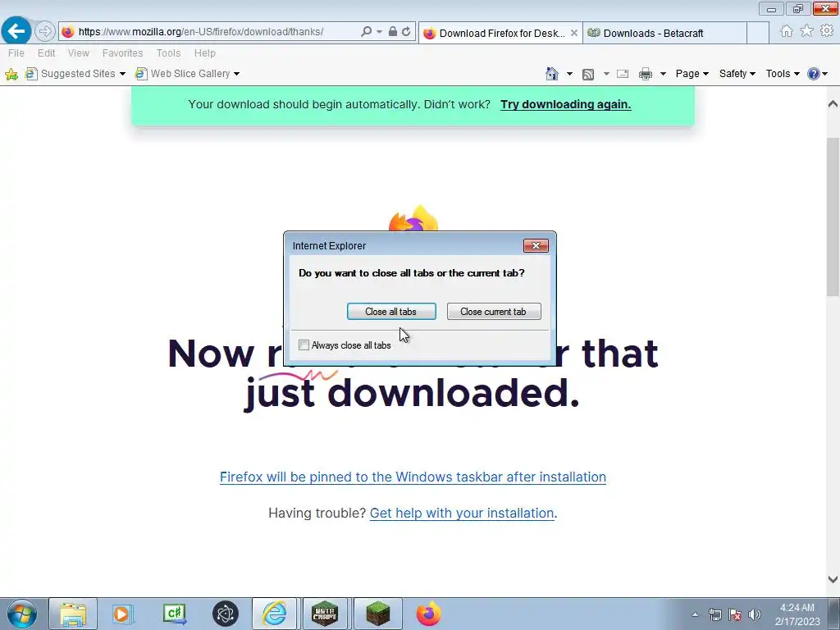Screen dimensions: 840x630
Task: Open the Safety dropdown menu
Action: point(737,73)
